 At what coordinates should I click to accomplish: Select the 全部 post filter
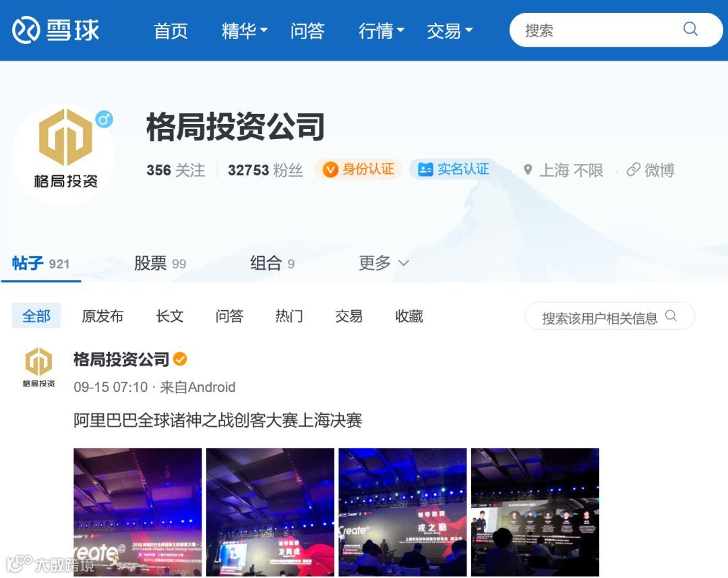tap(36, 316)
